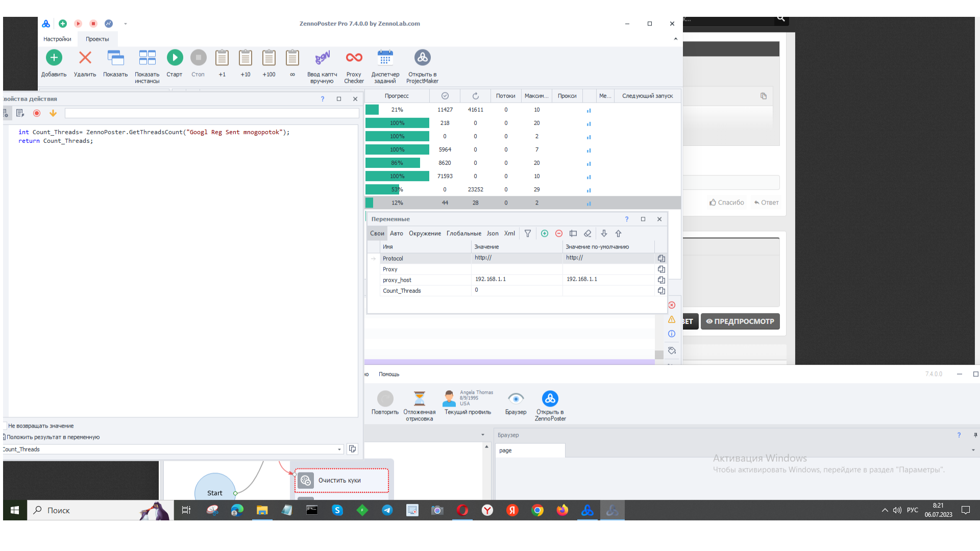Click Прогресс column header
Viewport: 980px width, 551px height.
click(397, 96)
